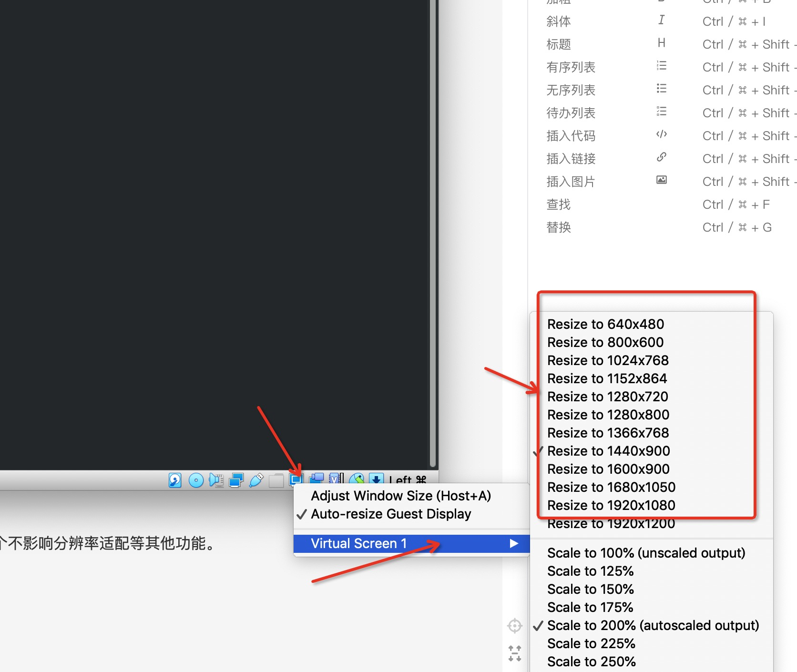Choose Scale to 100% (unscaled output)
The height and width of the screenshot is (672, 797).
(651, 553)
